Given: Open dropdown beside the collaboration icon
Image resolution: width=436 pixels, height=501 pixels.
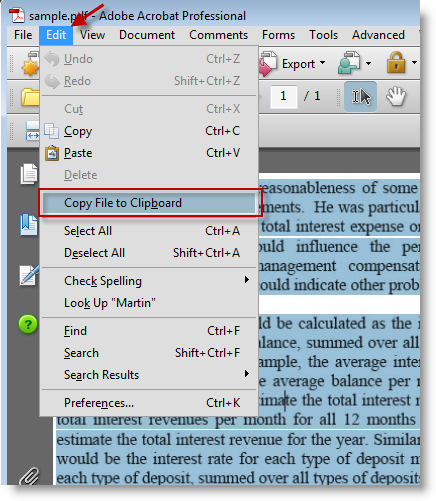Looking at the screenshot, I should click(368, 63).
